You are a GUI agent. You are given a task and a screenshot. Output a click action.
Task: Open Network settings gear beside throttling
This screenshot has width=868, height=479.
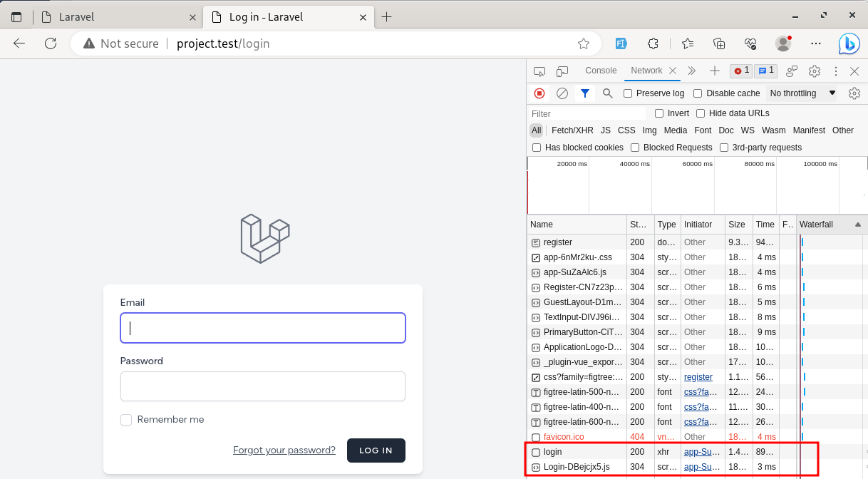(x=854, y=93)
